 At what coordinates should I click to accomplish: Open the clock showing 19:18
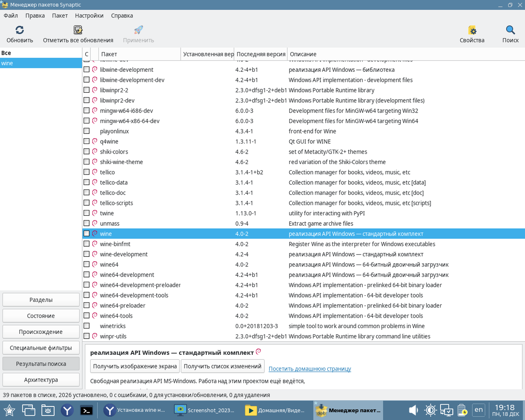coord(505,410)
